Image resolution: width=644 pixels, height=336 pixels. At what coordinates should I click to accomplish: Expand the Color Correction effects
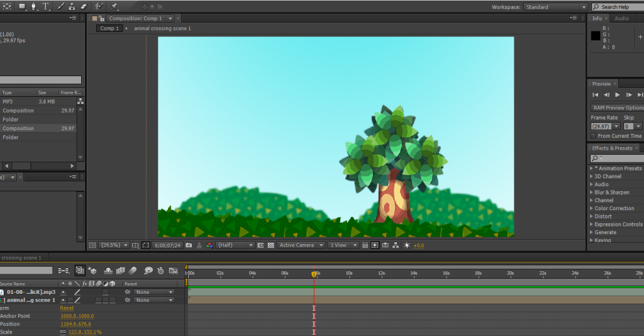point(591,208)
